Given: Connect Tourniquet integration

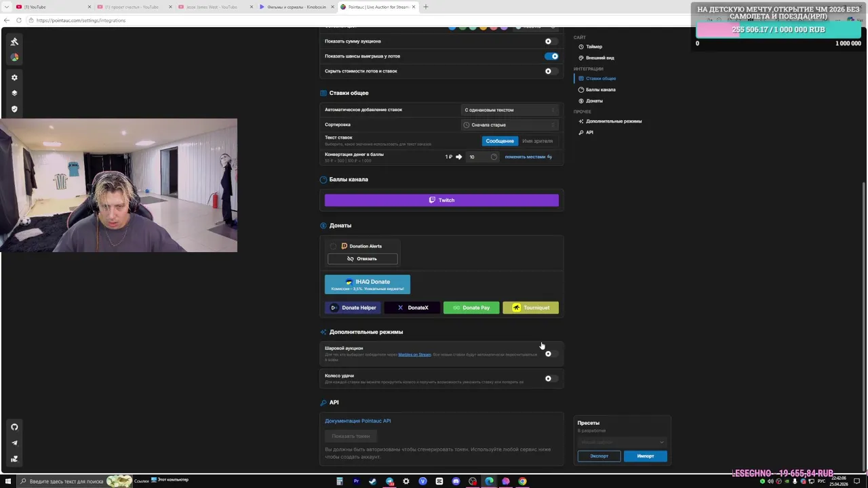Looking at the screenshot, I should click(531, 308).
